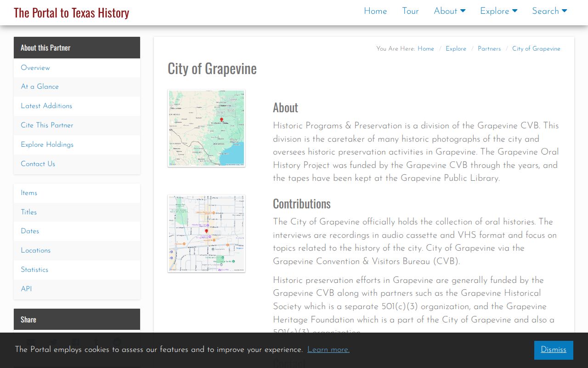
Task: Click Home in the breadcrumb trail
Action: click(426, 49)
